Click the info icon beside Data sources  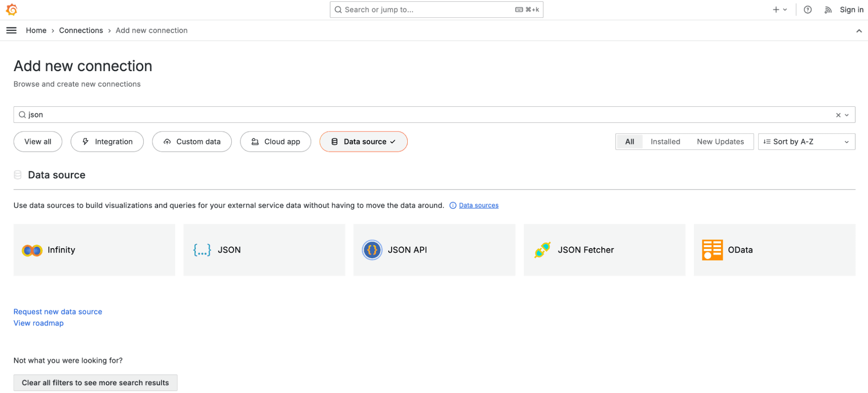453,206
